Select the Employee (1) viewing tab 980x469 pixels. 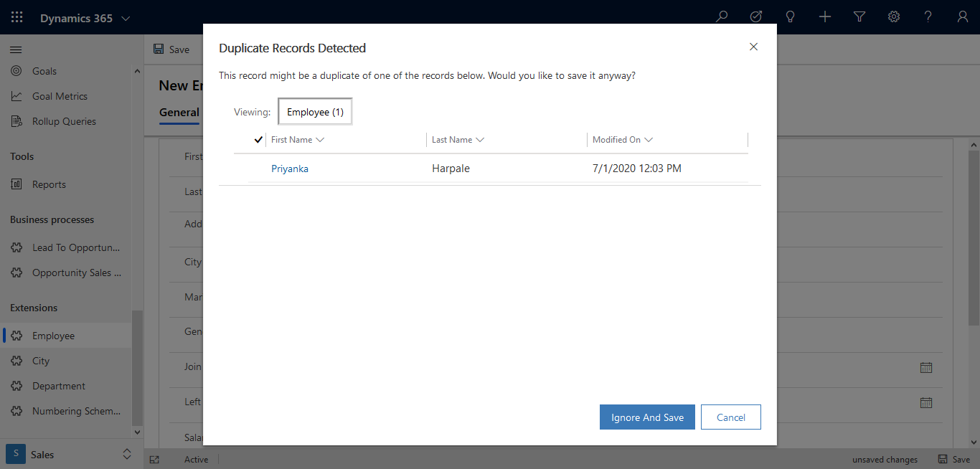point(314,111)
